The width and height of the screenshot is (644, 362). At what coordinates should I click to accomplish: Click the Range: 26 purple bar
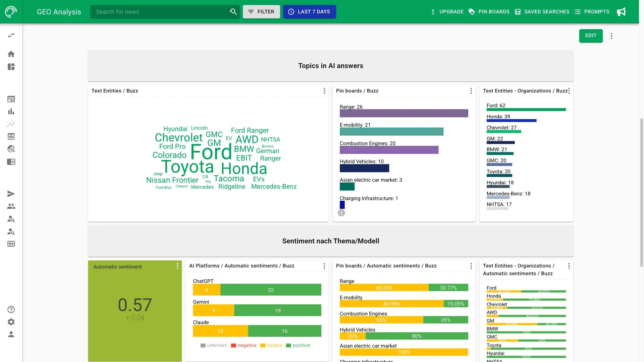tap(404, 113)
